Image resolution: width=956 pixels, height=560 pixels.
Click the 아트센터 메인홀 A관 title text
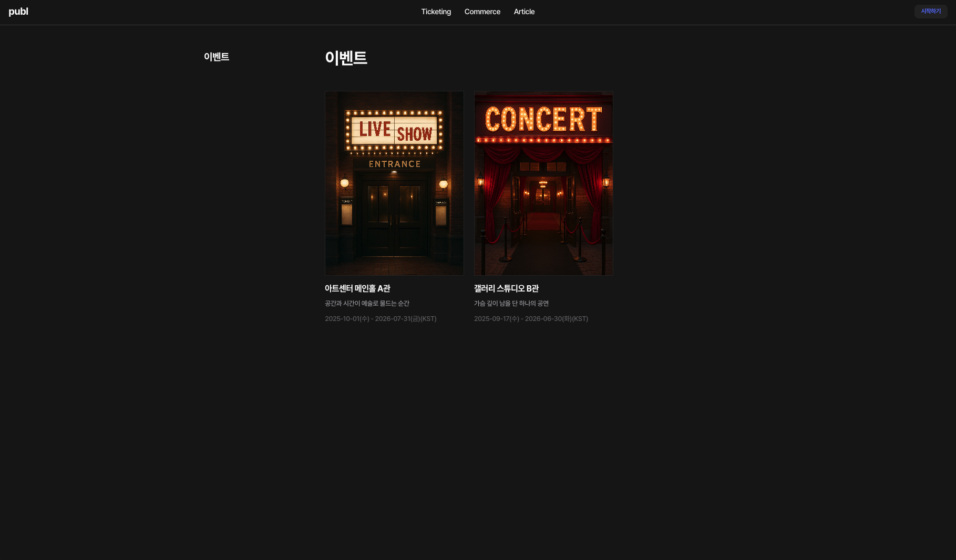pos(357,288)
